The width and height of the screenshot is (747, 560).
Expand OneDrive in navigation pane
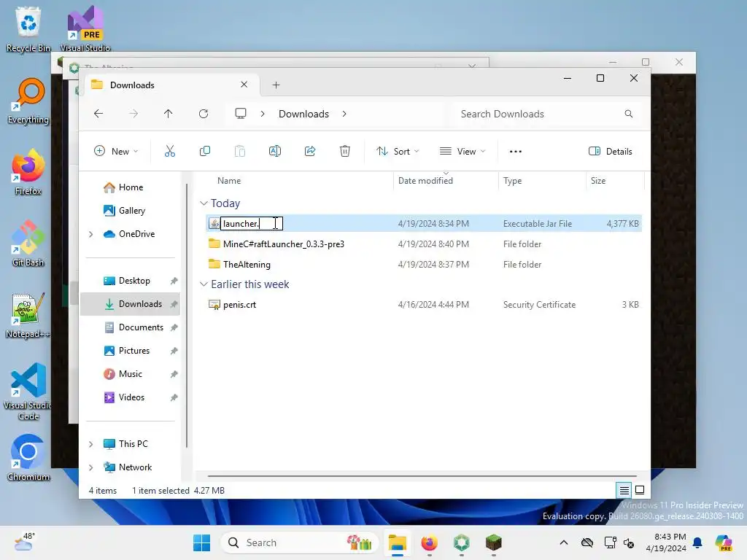[91, 234]
